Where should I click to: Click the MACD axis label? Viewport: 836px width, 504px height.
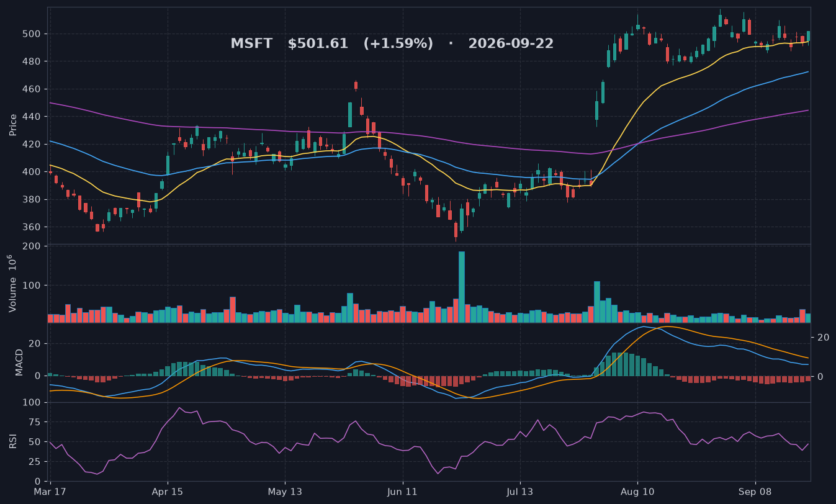click(x=19, y=362)
